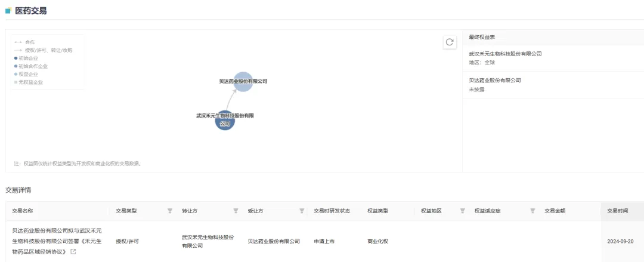Image resolution: width=644 pixels, height=262 pixels.
Task: Click the 受让方 cell showing 贝达药业股份有限公司
Action: (x=274, y=241)
